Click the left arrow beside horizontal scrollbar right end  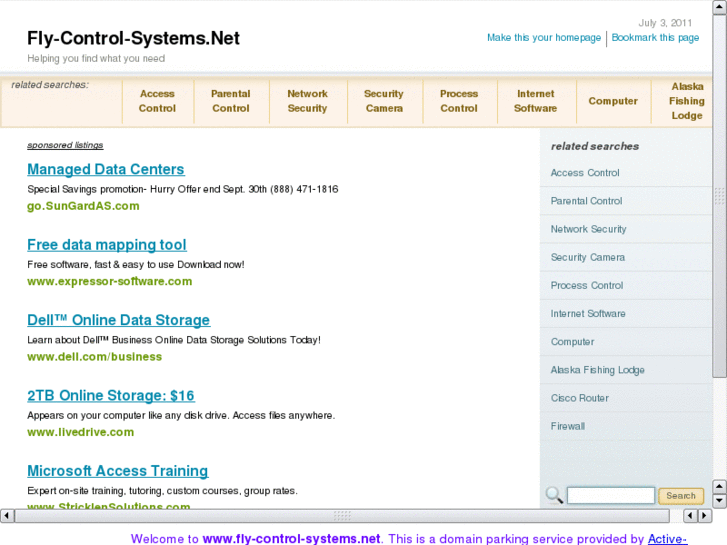point(691,515)
